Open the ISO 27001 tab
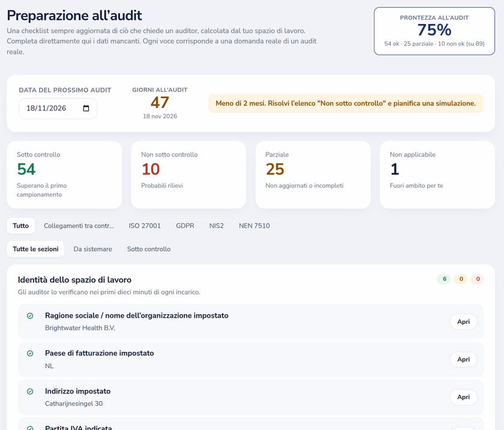 pyautogui.click(x=145, y=225)
